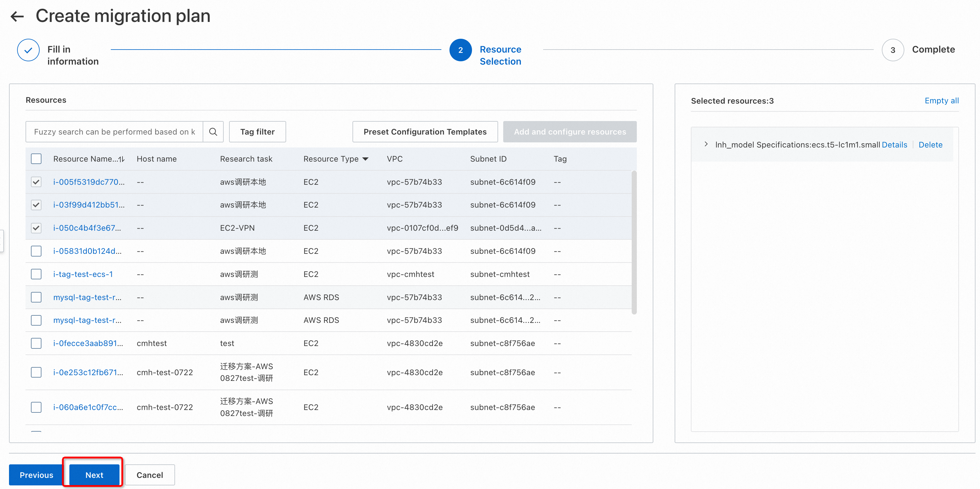Click Fill in information step label
Image resolution: width=980 pixels, height=489 pixels.
(x=73, y=55)
